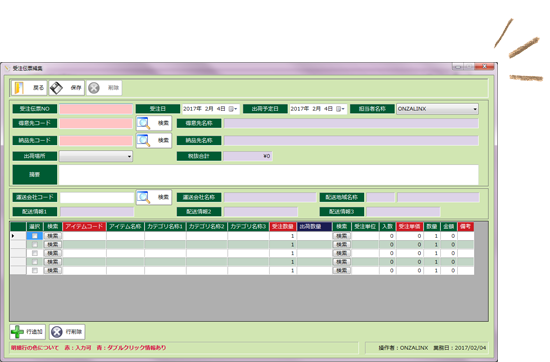Click the pink 受注伝票NO input field
Viewport: 550px width, 362px height.
pos(96,109)
